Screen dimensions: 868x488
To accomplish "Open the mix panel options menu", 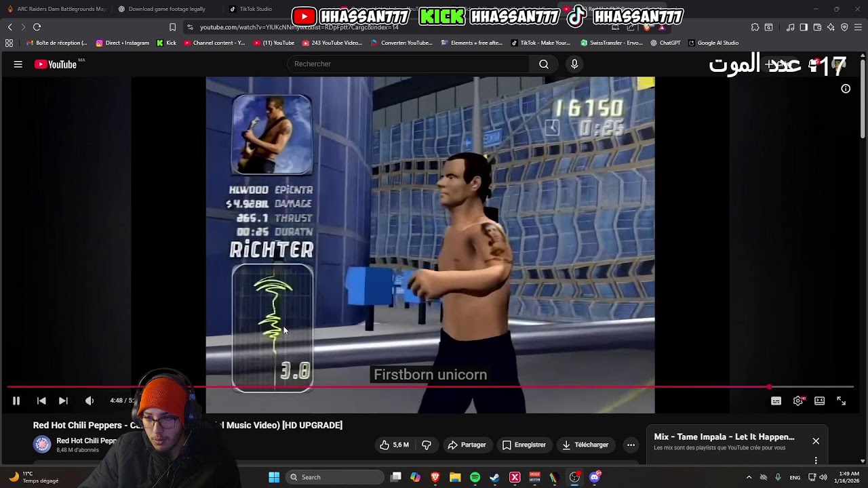I will pos(816,460).
